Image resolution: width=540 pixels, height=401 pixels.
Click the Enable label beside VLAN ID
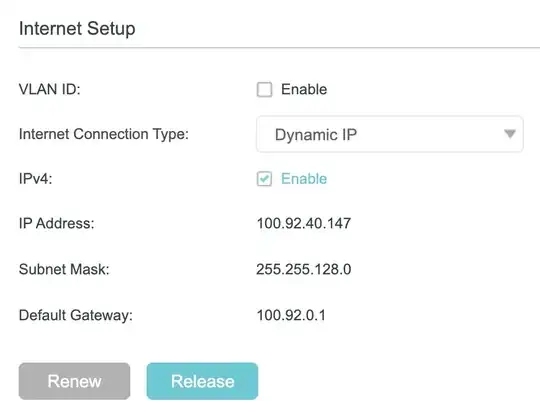click(304, 90)
